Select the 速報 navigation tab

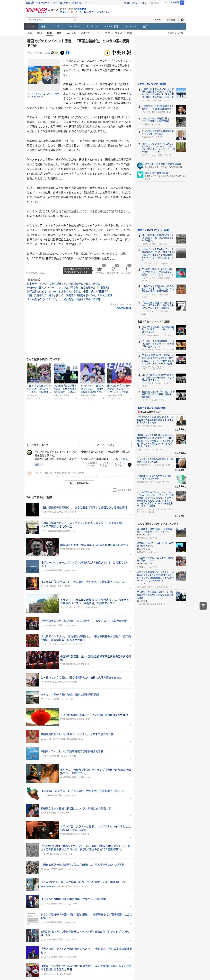pyautogui.click(x=43, y=27)
